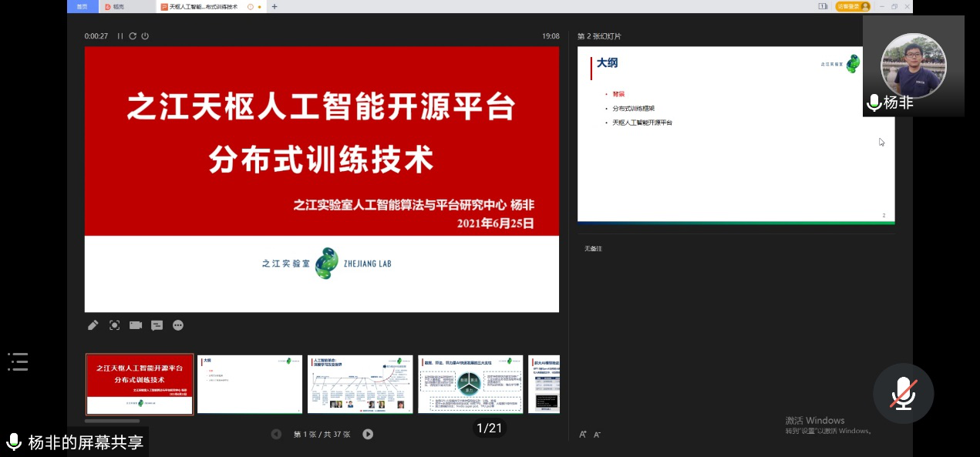Select the third slide timeline thumbnail
The height and width of the screenshot is (457, 980).
[x=360, y=384]
